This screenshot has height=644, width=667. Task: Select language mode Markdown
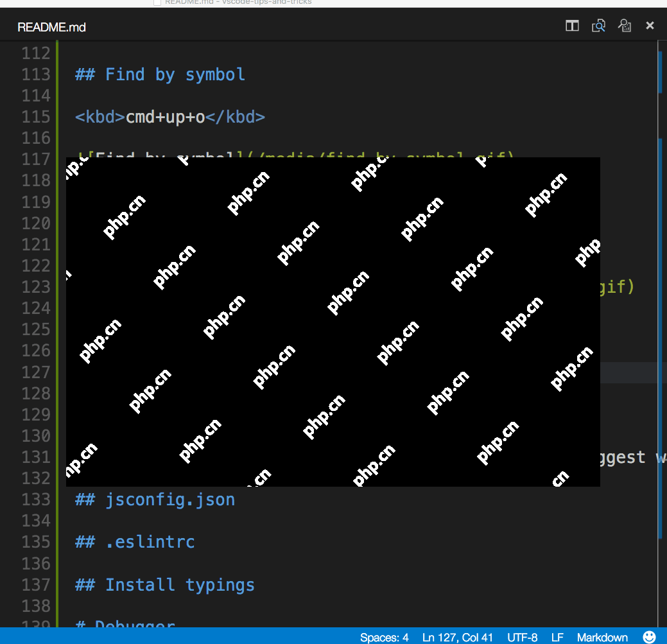click(x=602, y=637)
